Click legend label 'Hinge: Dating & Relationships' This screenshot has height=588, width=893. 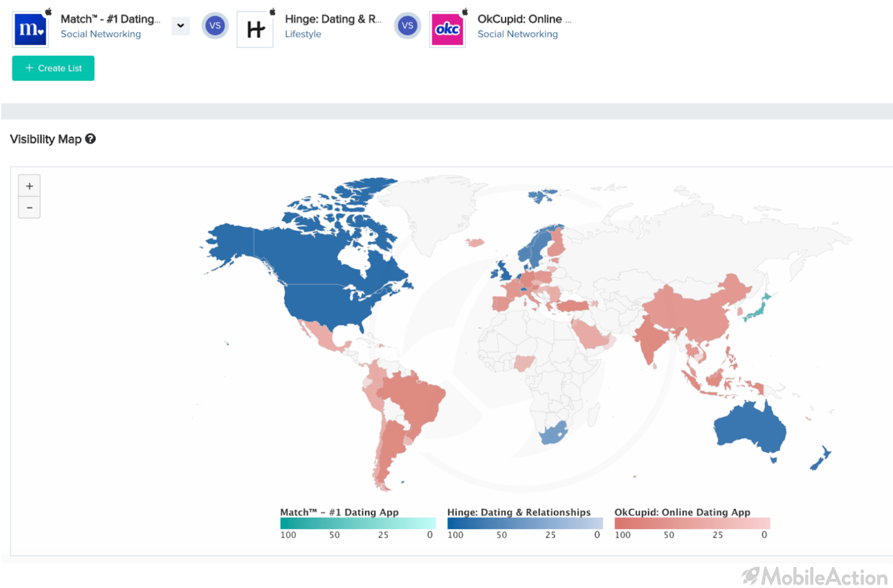click(519, 512)
